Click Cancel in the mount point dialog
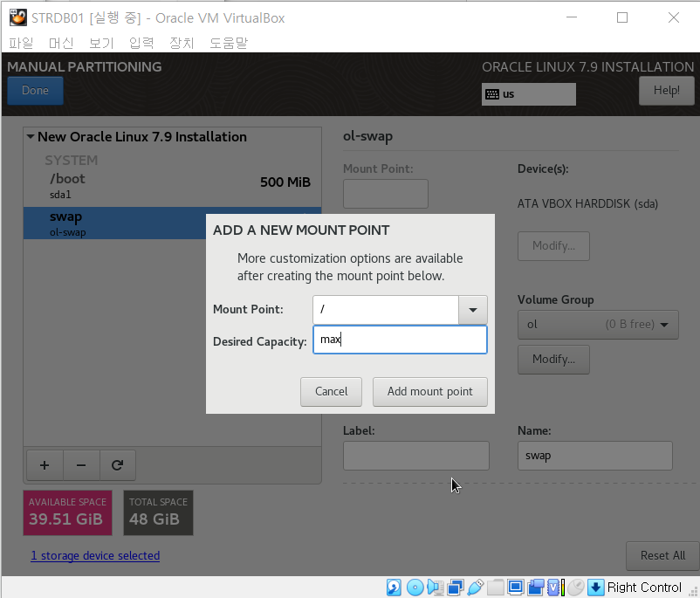Screen dimensions: 700x598 click(332, 392)
